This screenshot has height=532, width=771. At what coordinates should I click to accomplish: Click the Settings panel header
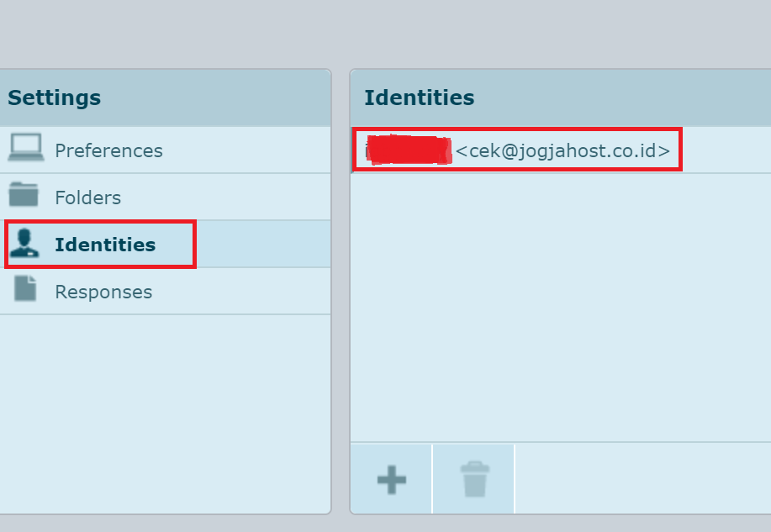54,98
